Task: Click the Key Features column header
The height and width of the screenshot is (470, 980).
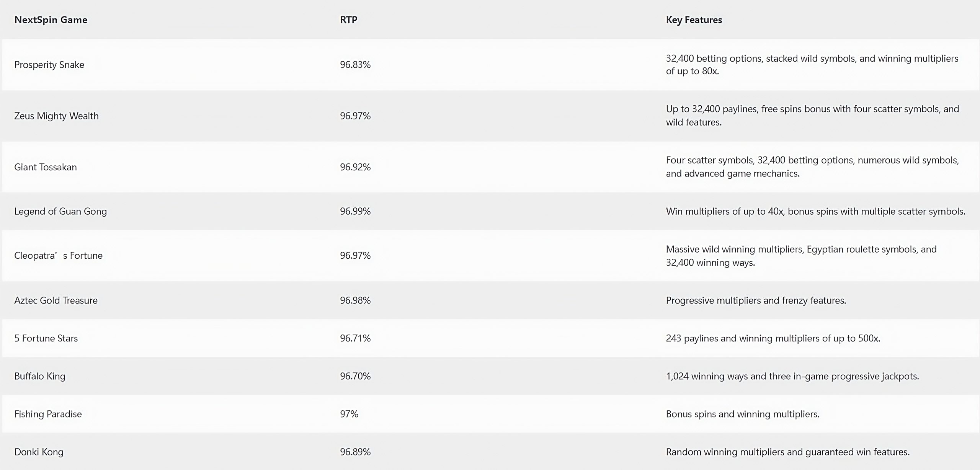Action: (694, 20)
